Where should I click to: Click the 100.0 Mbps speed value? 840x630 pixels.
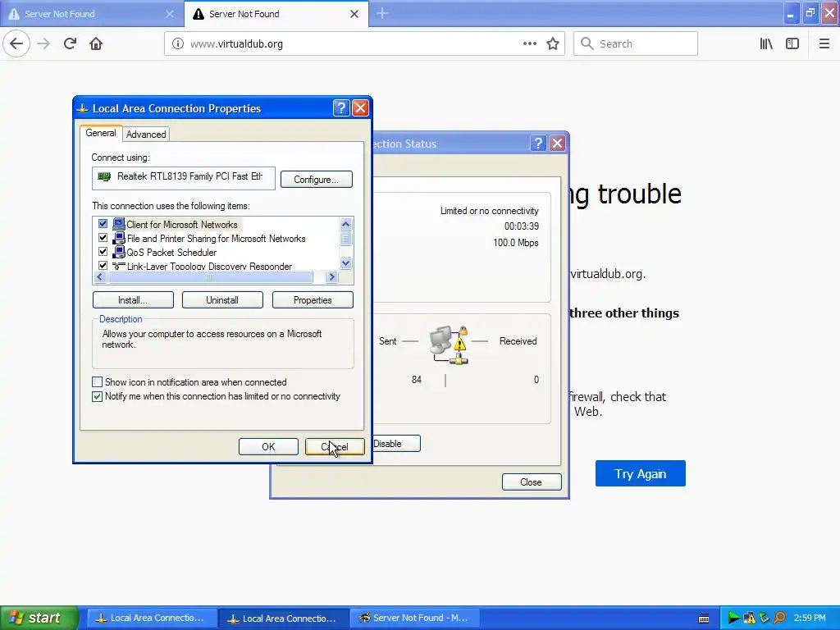click(x=515, y=243)
